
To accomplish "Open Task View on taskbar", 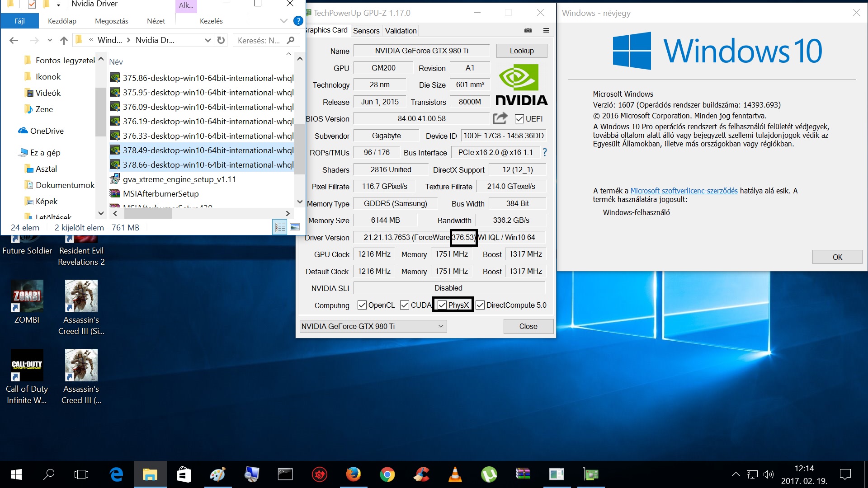I will (81, 474).
